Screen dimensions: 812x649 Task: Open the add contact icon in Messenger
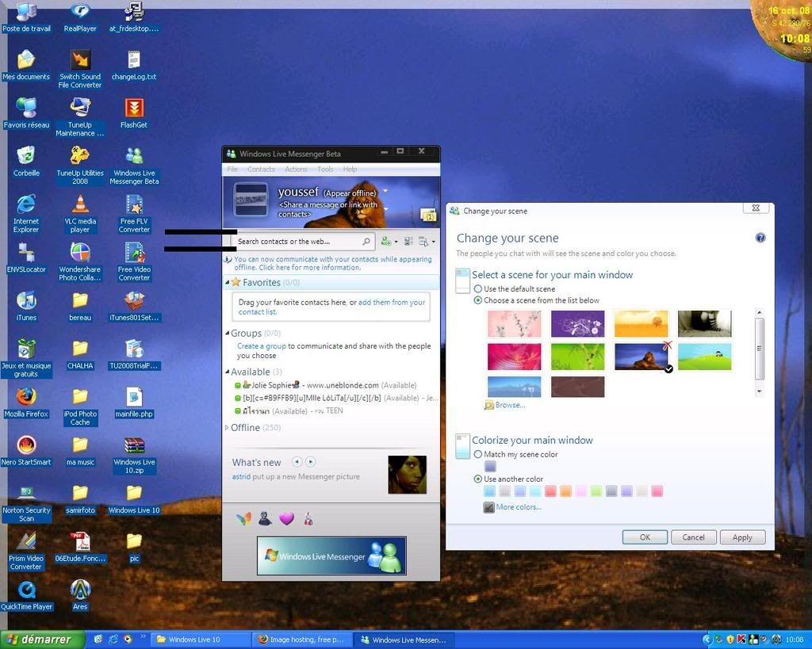pyautogui.click(x=386, y=241)
